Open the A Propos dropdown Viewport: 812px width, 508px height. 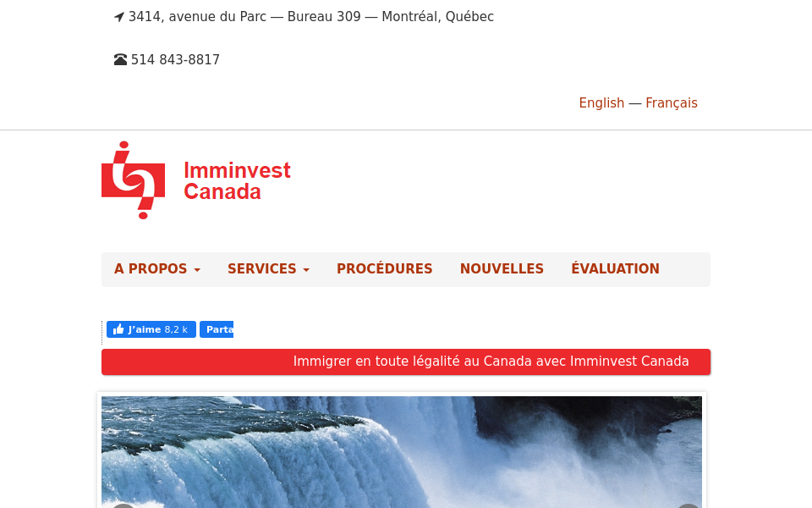[151, 269]
